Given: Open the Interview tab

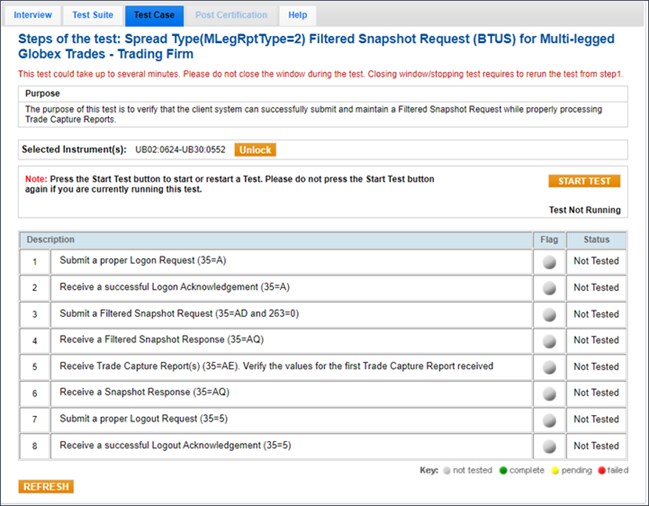Looking at the screenshot, I should tap(33, 15).
